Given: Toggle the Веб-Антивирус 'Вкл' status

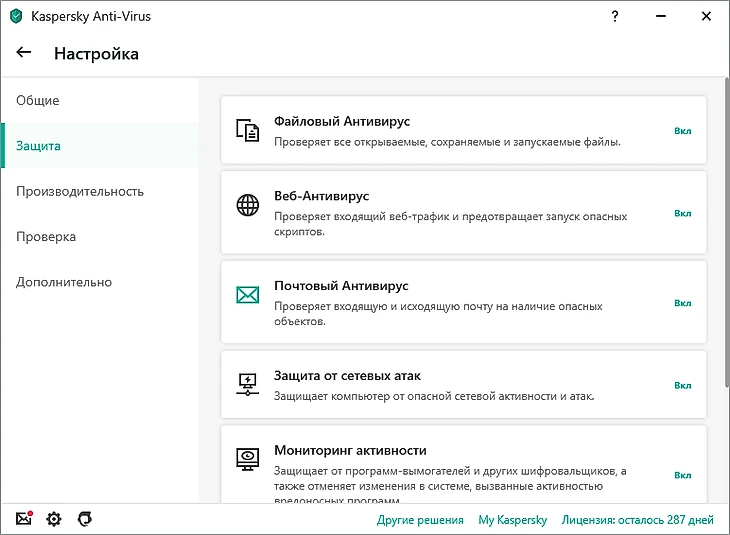Looking at the screenshot, I should 682,213.
